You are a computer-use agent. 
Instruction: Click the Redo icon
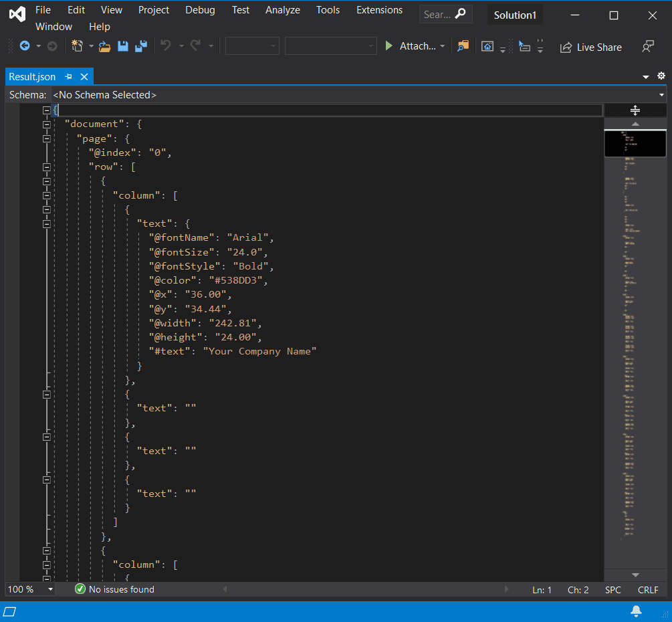pos(195,45)
